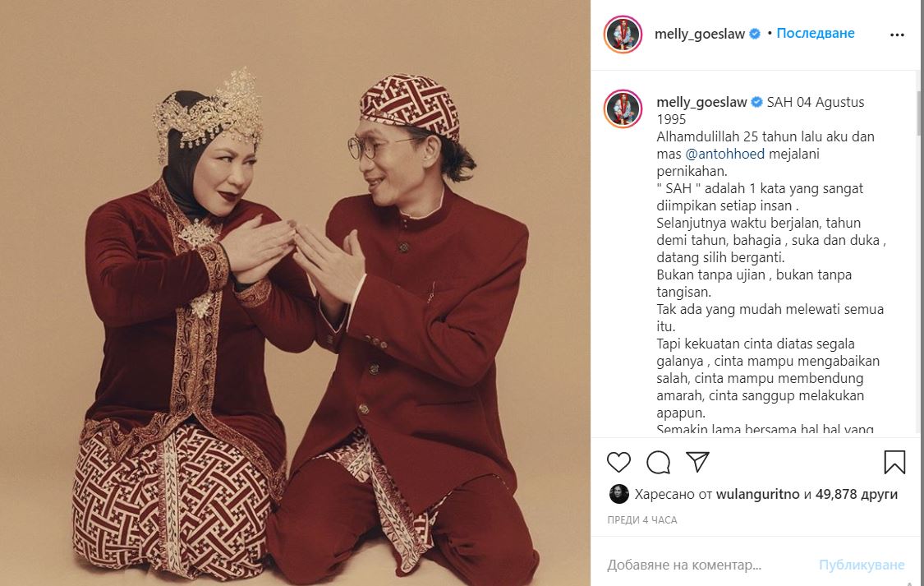The image size is (924, 586).
Task: Open melly_goeslaw header profile picture
Action: pyautogui.click(x=623, y=35)
